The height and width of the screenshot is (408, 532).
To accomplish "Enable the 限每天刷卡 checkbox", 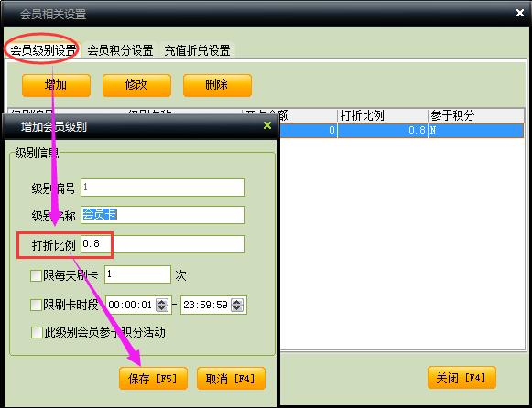I will pos(36,275).
